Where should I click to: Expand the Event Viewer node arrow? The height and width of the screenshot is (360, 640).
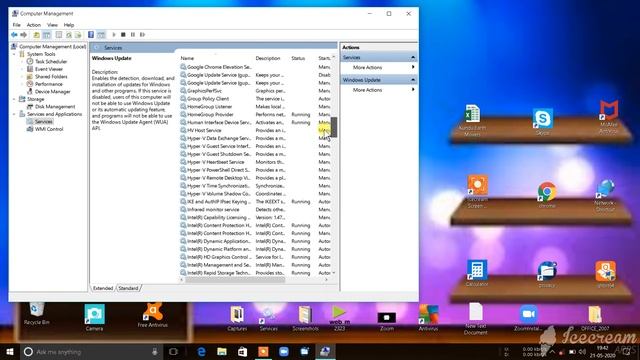point(22,69)
